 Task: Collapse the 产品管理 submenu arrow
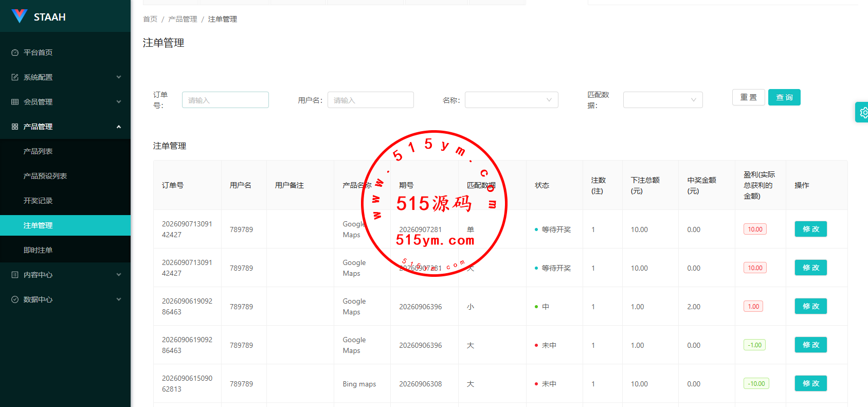click(x=119, y=127)
